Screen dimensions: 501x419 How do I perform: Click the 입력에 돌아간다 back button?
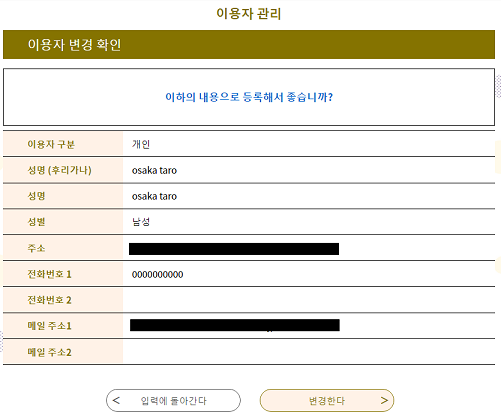(173, 400)
